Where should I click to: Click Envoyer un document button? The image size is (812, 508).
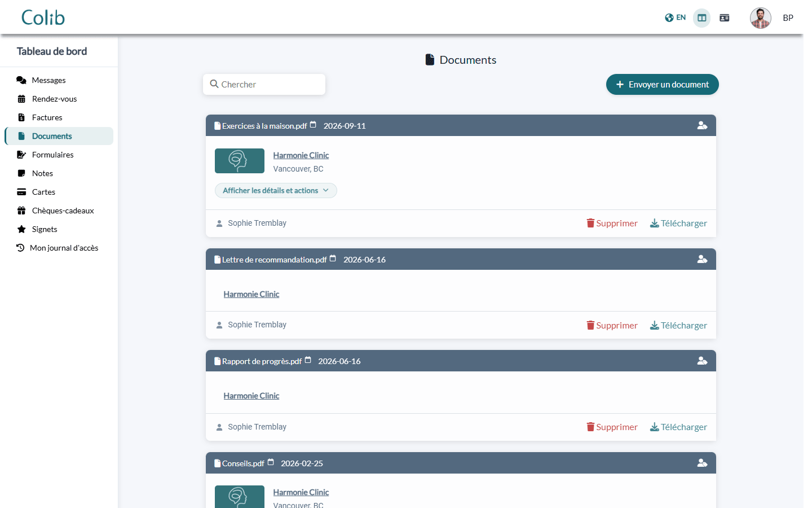[662, 85]
